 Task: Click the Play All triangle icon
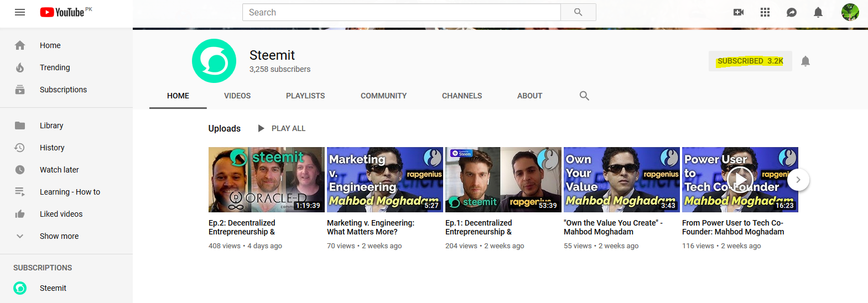click(x=261, y=128)
